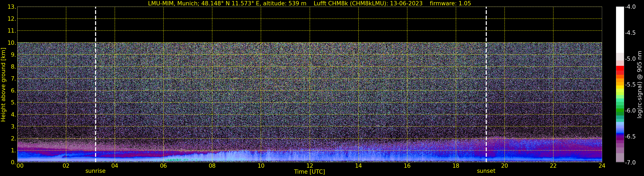Screen dimensions: 644x176
Task: Click the '4.' height axis tick label
Action: pyautogui.click(x=13, y=115)
